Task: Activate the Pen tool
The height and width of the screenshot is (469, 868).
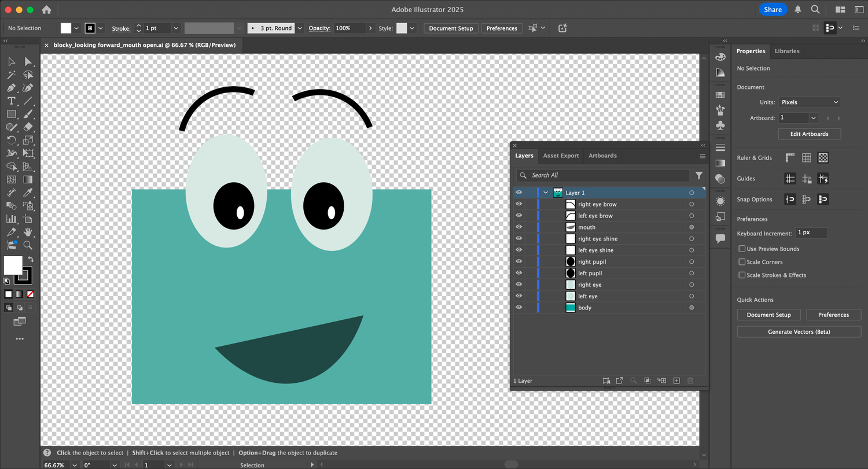Action: pyautogui.click(x=11, y=88)
